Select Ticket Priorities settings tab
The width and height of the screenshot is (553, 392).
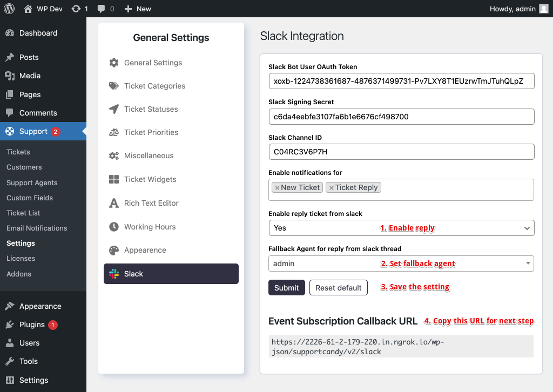click(171, 132)
